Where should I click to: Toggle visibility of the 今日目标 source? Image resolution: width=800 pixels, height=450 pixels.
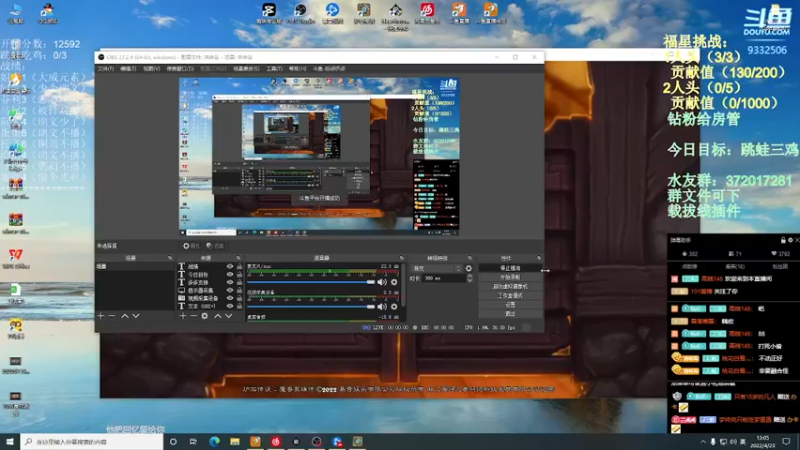coord(230,274)
